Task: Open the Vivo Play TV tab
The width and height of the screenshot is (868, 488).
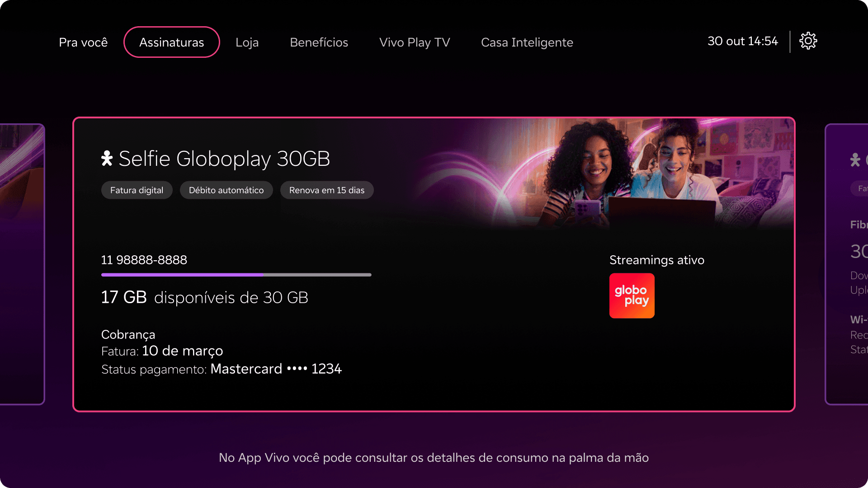Action: (415, 42)
